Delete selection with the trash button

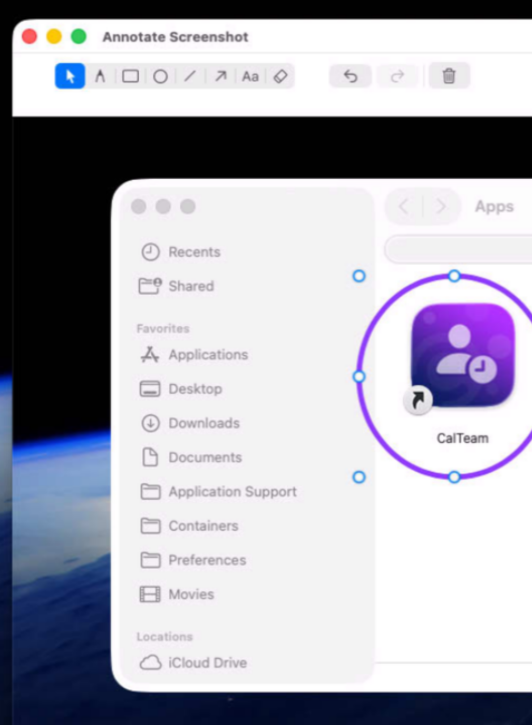coord(449,76)
